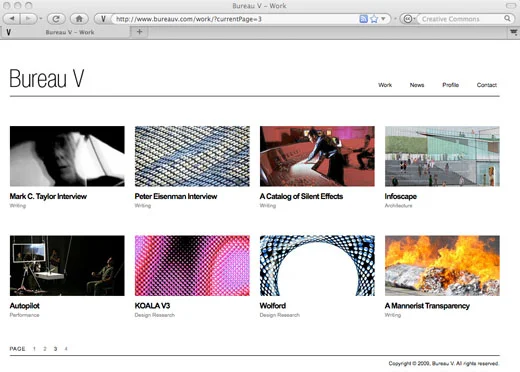The image size is (520, 372).
Task: Open the Autopilot performance thumbnail
Action: pos(67,266)
